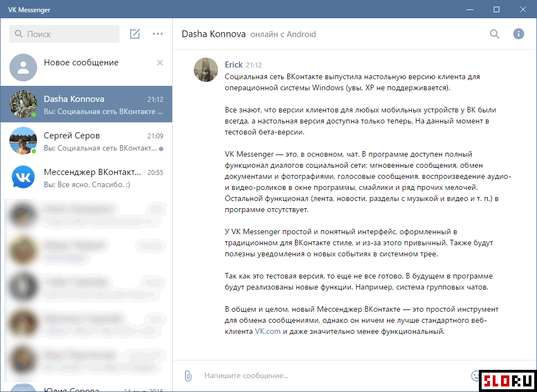Click the VK Messenger window title
Screen dimensions: 537x392
(29, 9)
